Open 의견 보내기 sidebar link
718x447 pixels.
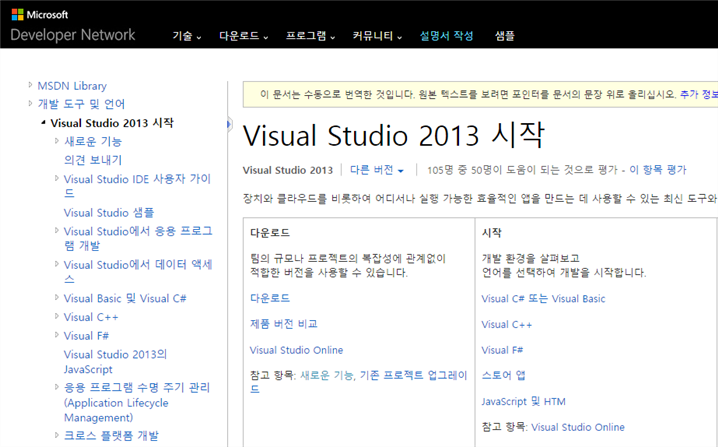click(x=93, y=160)
